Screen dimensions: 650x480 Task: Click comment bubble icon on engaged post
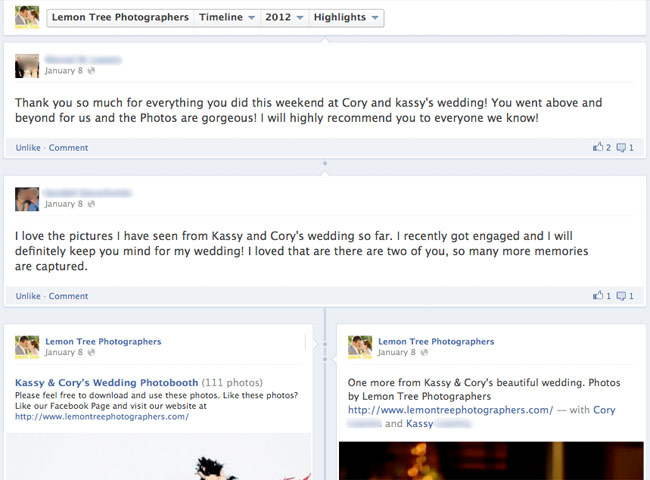621,296
